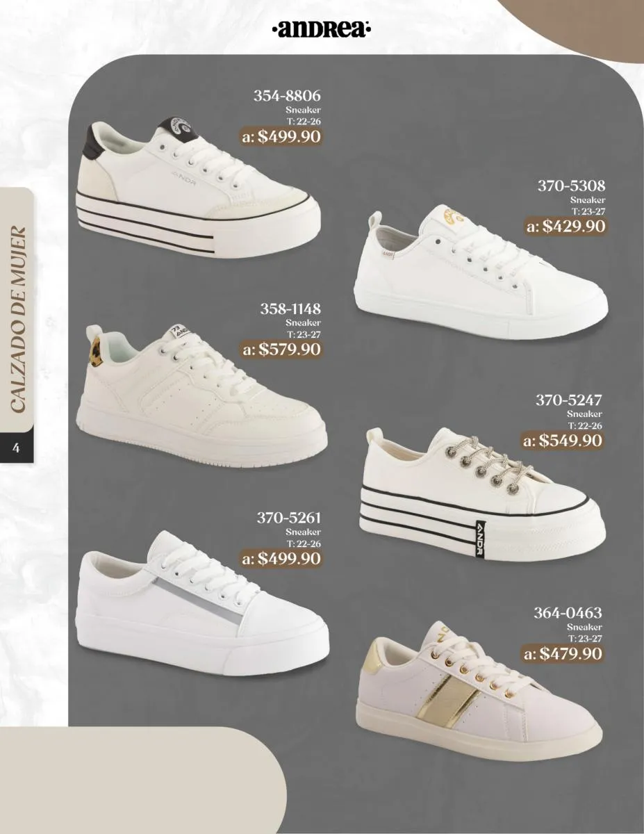Click the Calzado de Mujer side tab
The image size is (644, 834).
pyautogui.click(x=17, y=320)
